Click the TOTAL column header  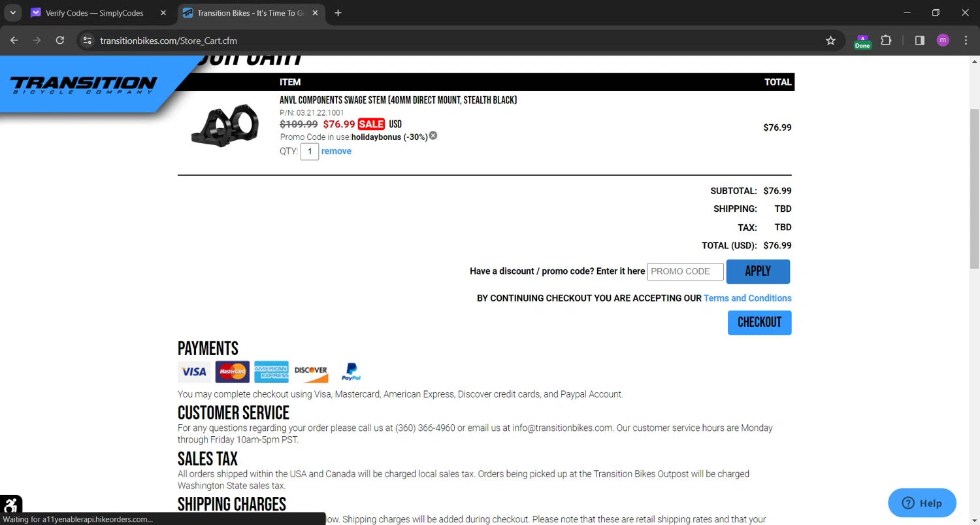click(x=778, y=82)
